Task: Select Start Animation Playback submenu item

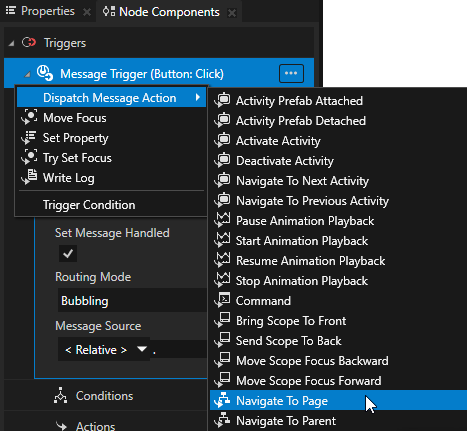Action: click(x=338, y=240)
